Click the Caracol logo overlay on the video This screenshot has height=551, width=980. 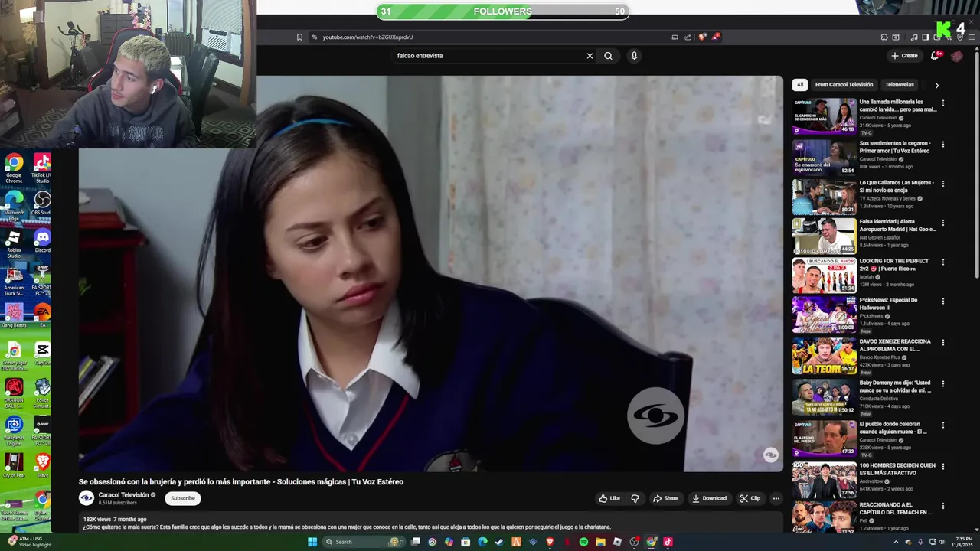tap(655, 416)
